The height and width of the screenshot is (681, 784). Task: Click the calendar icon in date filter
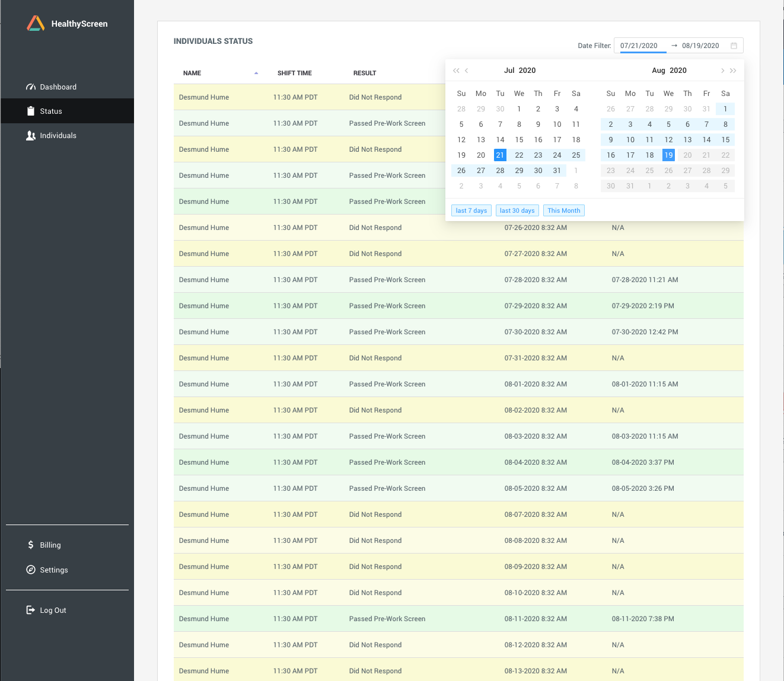(734, 46)
